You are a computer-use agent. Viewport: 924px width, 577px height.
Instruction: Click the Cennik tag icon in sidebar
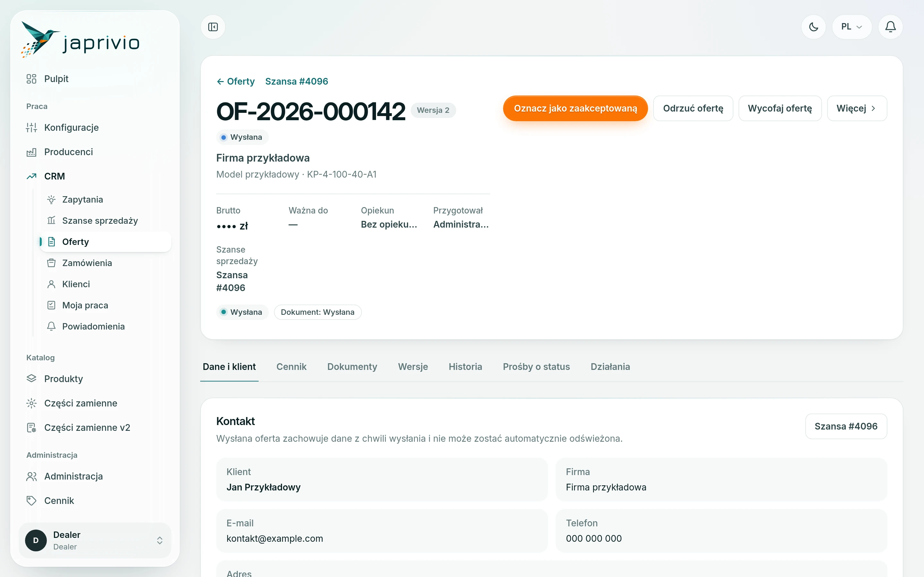[x=31, y=500]
